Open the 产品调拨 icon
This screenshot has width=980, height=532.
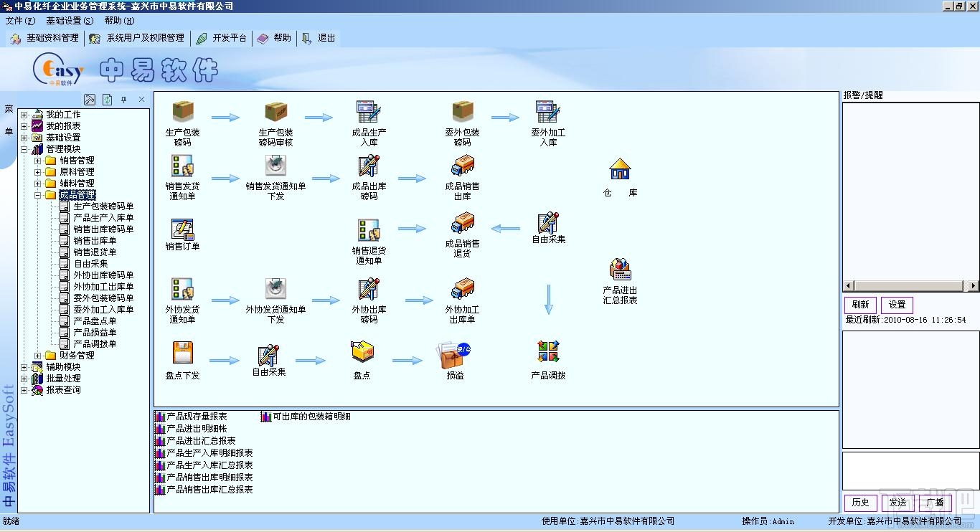548,352
